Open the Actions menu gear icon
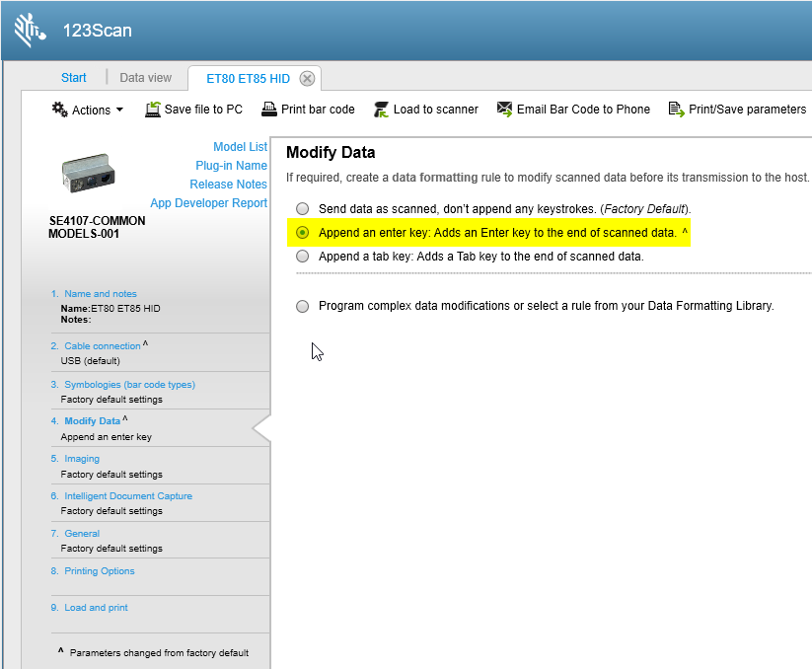 tap(57, 110)
